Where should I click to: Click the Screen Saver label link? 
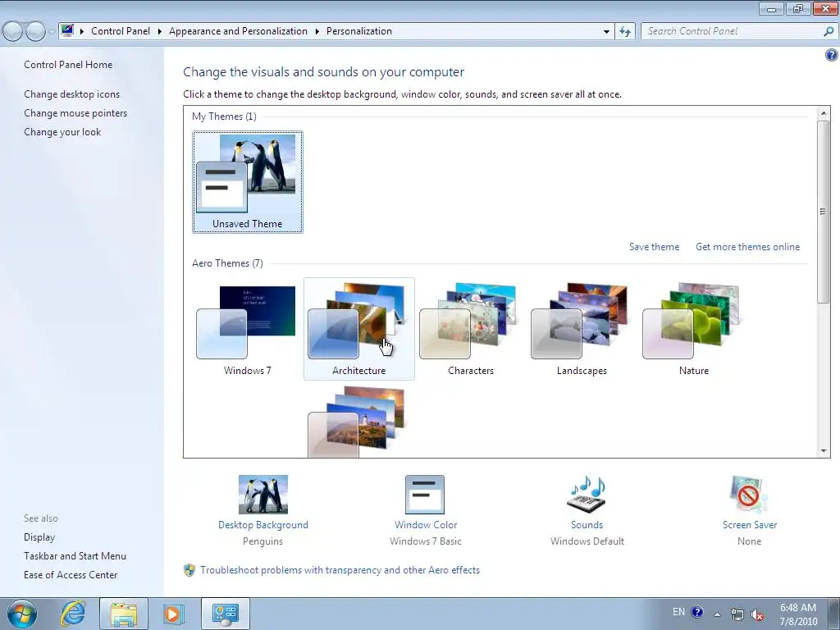point(750,525)
